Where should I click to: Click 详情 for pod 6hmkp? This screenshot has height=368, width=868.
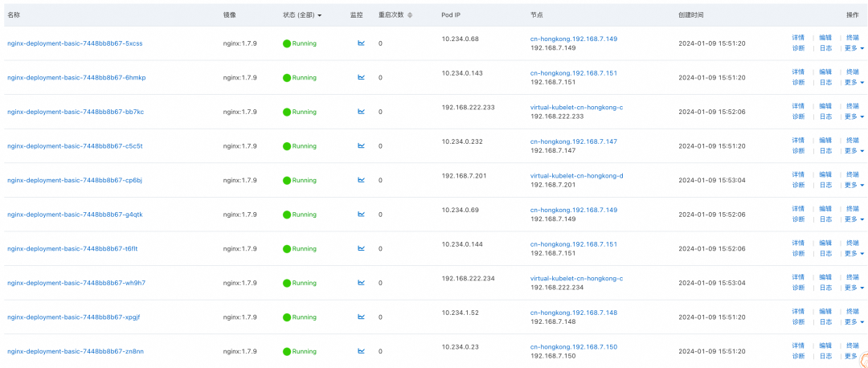tap(798, 72)
